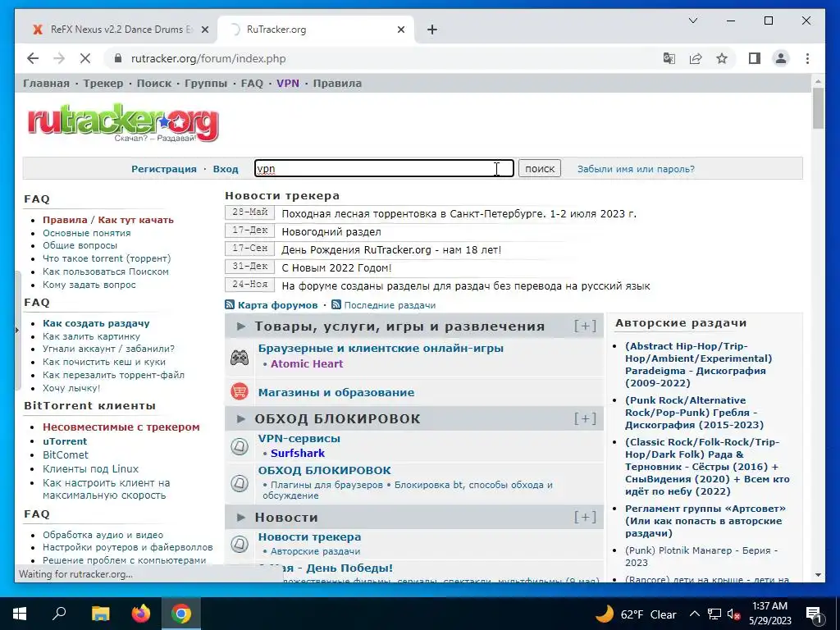Open the Surfshark link
The image size is (840, 630).
pyautogui.click(x=297, y=453)
